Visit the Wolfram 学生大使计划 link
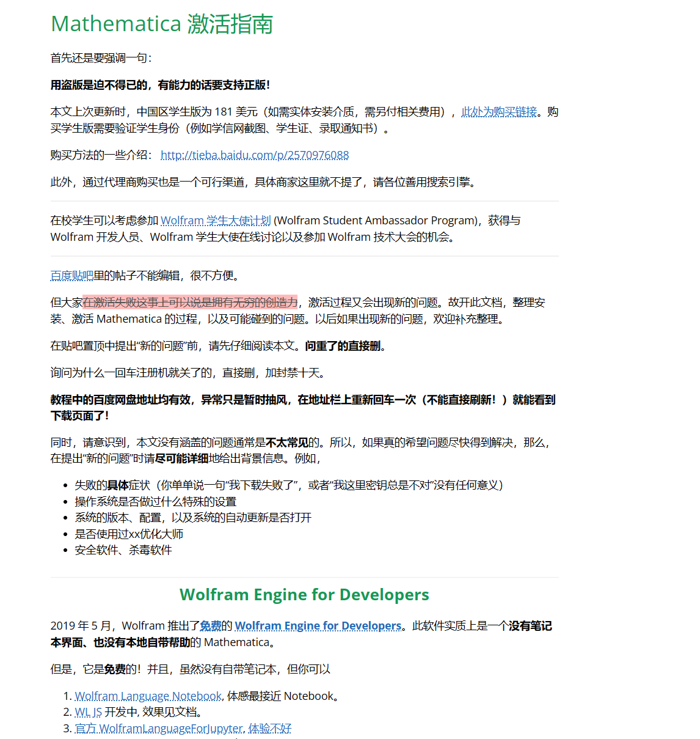The width and height of the screenshot is (700, 739). pyautogui.click(x=215, y=220)
